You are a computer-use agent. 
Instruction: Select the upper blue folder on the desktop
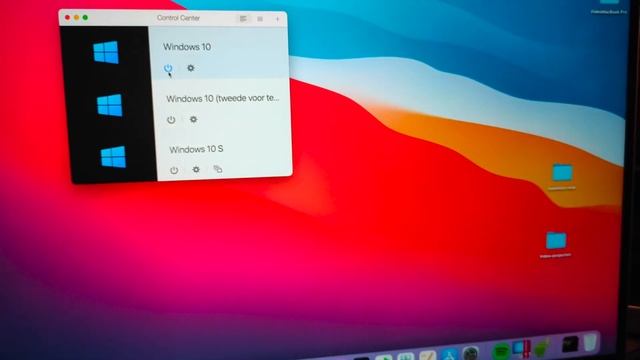(562, 173)
